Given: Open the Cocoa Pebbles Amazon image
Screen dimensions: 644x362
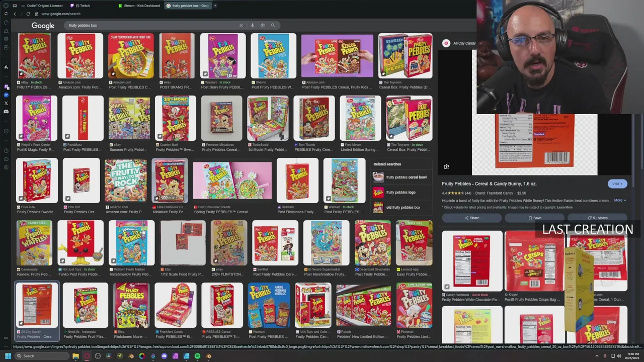Looking at the screenshot, I should pos(337,56).
